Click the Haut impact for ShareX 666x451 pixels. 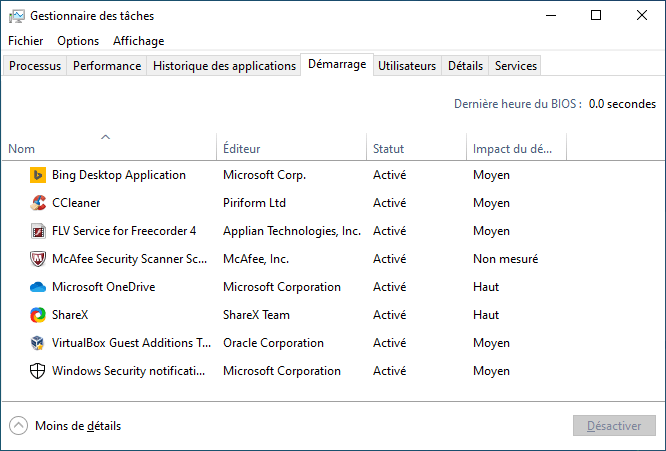click(486, 315)
